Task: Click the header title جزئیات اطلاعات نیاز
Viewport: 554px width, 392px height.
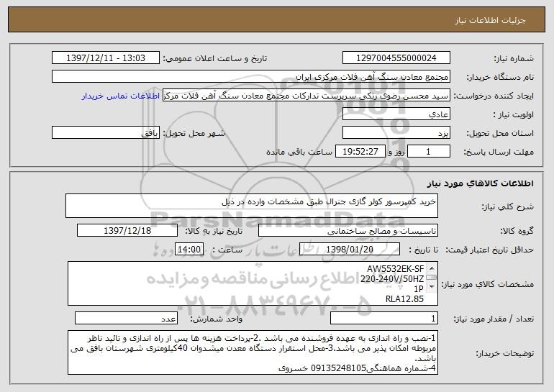Action: point(490,20)
